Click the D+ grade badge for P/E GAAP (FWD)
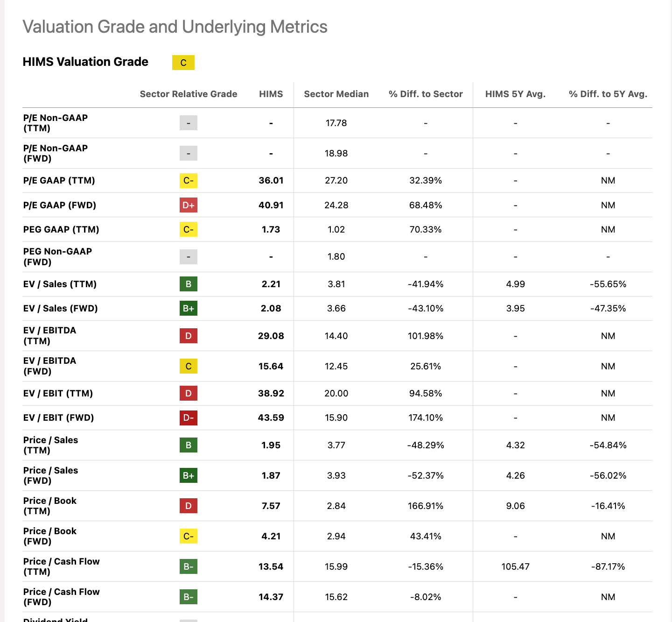This screenshot has height=622, width=672. (189, 205)
